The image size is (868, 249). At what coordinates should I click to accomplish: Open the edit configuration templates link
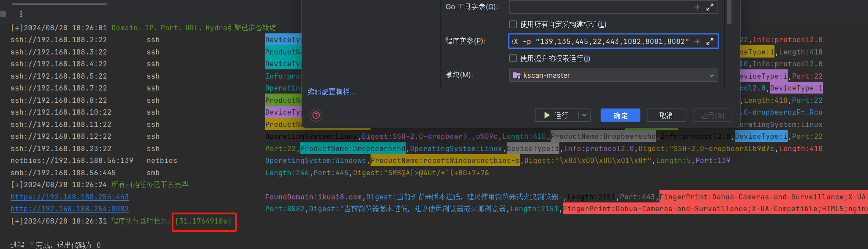click(331, 92)
